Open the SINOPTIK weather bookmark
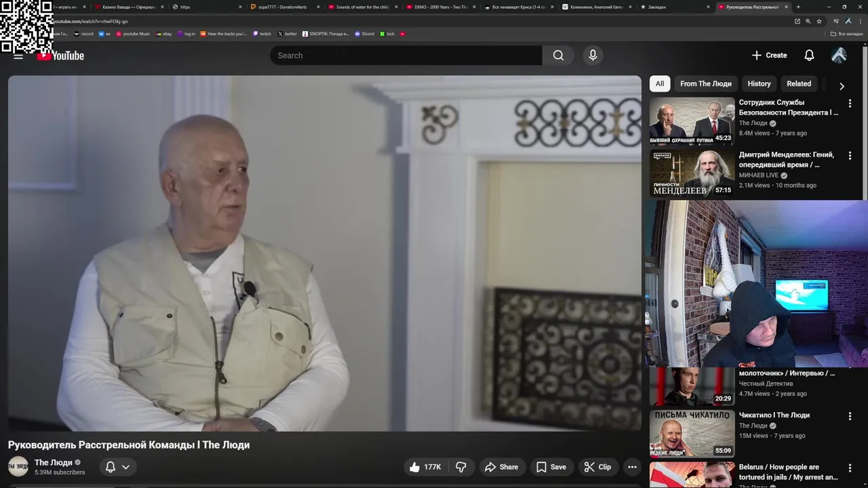Image resolution: width=868 pixels, height=488 pixels. (x=326, y=33)
